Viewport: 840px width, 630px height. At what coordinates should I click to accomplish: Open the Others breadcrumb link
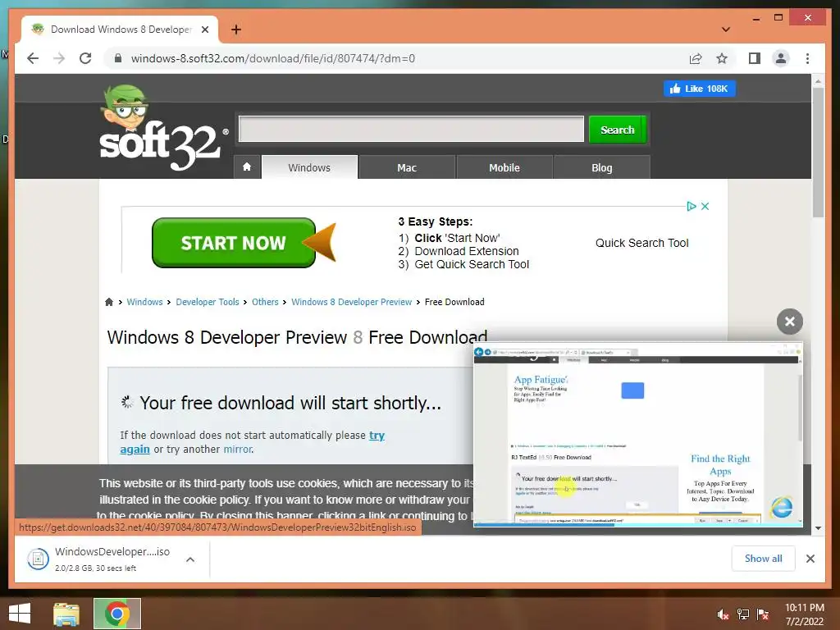(x=265, y=302)
